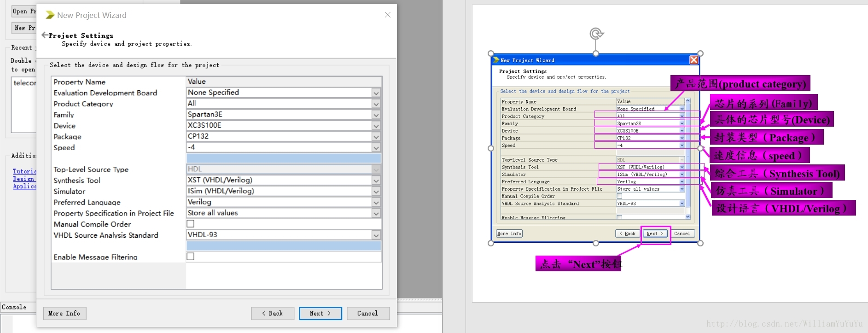Click the Open Project button behind the wizard
Screen dimensions: 868x333
tap(24, 11)
